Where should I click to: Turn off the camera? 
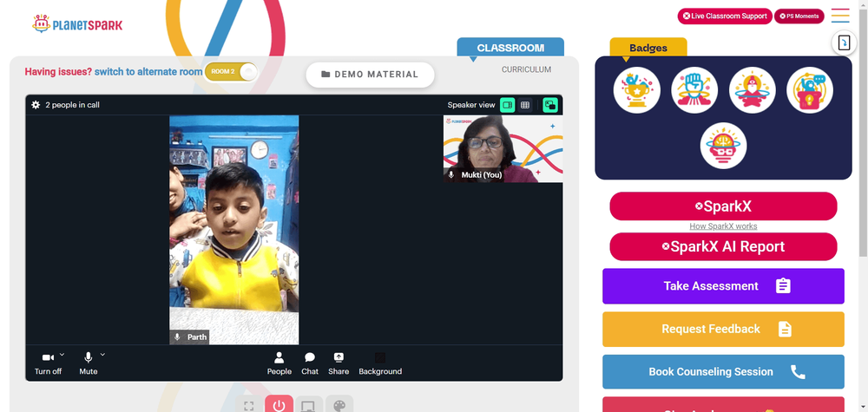coord(48,364)
